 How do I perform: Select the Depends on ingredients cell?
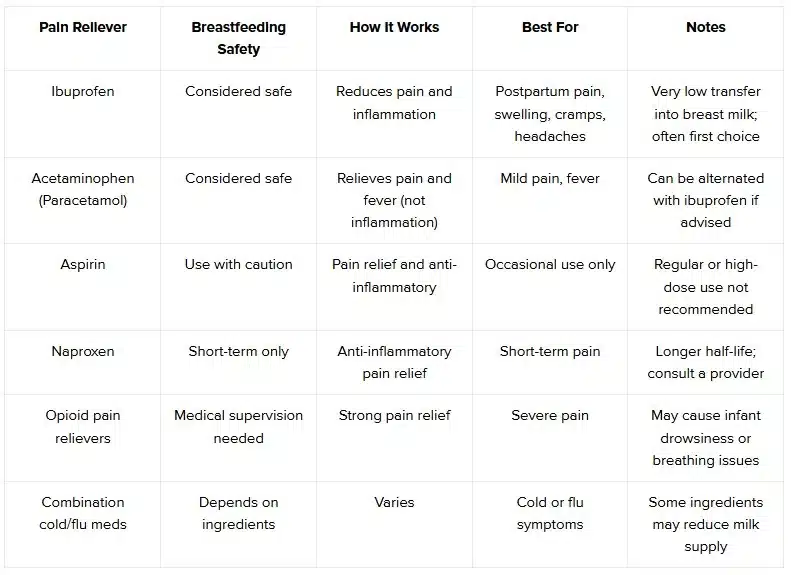[x=238, y=513]
